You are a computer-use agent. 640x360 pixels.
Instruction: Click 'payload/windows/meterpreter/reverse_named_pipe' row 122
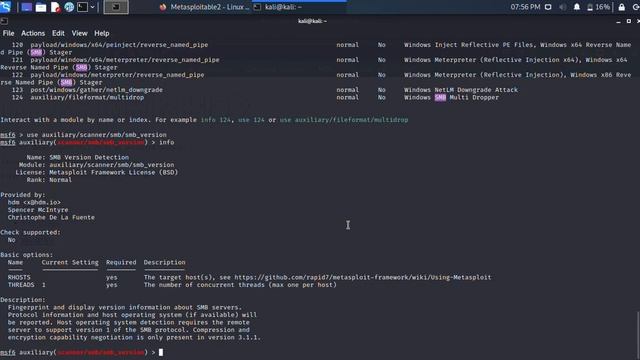coord(117,75)
